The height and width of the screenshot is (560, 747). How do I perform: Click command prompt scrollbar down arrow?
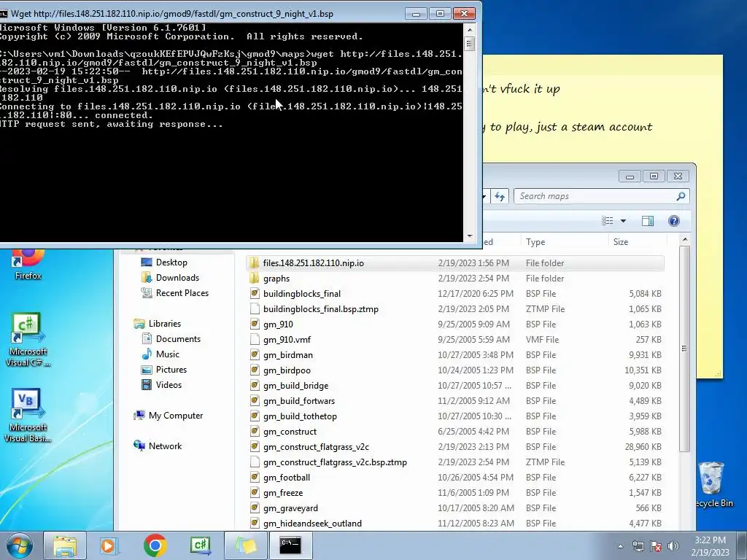(470, 236)
